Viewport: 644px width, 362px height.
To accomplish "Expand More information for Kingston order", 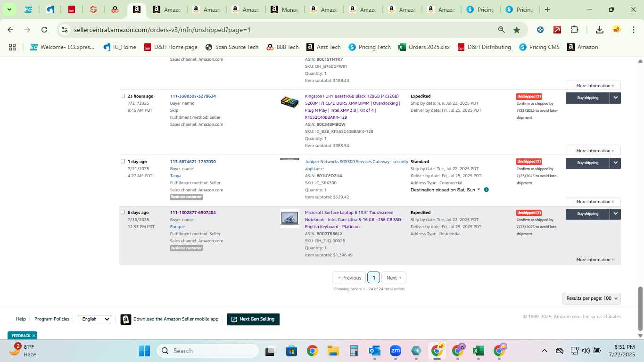I will 595,151.
